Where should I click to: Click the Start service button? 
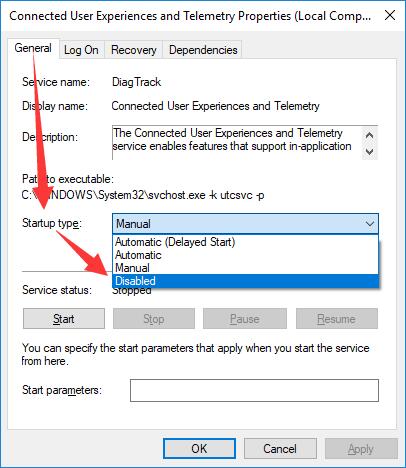tap(64, 319)
